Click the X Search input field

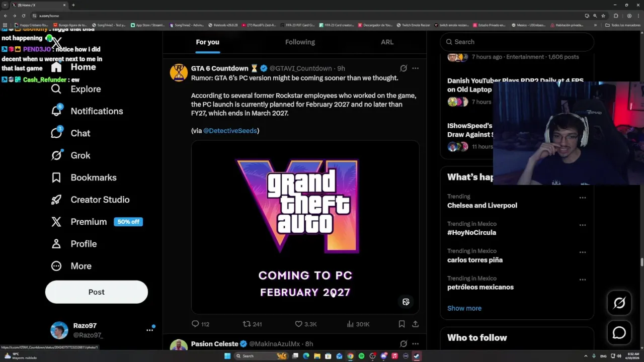pyautogui.click(x=517, y=42)
